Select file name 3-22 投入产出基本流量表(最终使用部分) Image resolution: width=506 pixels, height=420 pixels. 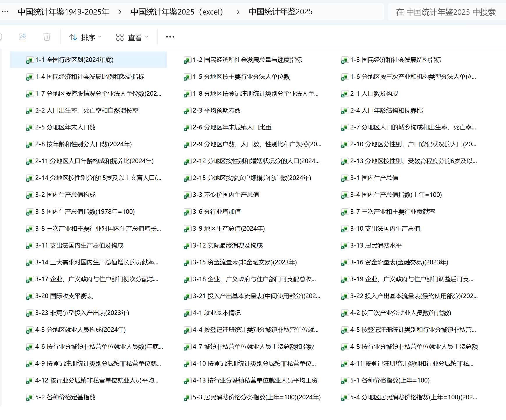(414, 296)
